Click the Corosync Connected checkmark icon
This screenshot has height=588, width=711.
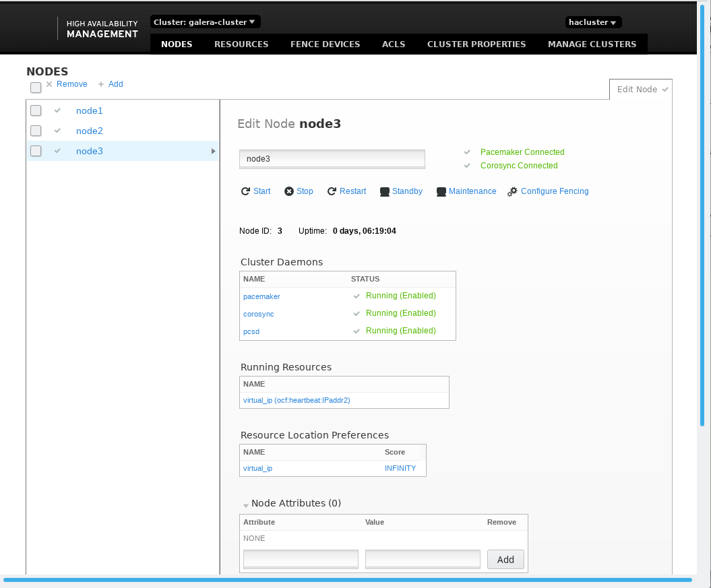tap(467, 166)
